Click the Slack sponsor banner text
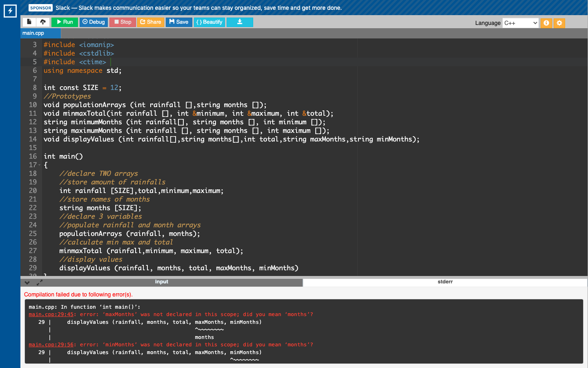Image resolution: width=588 pixels, height=368 pixels. pos(198,8)
